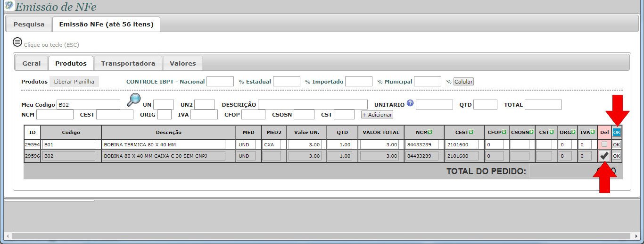Screen dimensions: 644x244
Task: Switch to the Transportadora tab
Action: (x=128, y=63)
